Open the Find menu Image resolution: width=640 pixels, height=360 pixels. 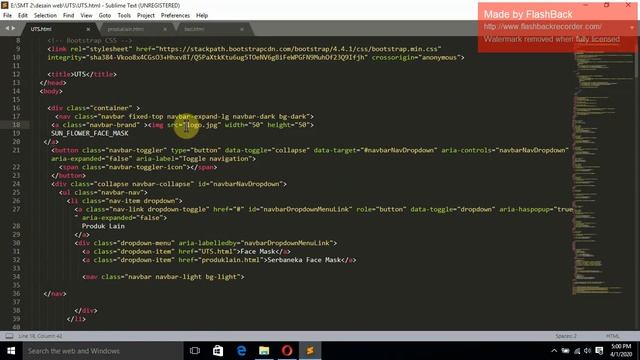pyautogui.click(x=69, y=16)
